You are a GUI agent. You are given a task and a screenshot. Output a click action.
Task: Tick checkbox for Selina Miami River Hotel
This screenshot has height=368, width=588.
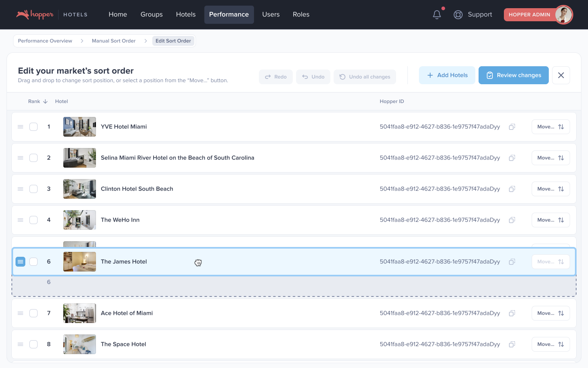[x=33, y=158]
